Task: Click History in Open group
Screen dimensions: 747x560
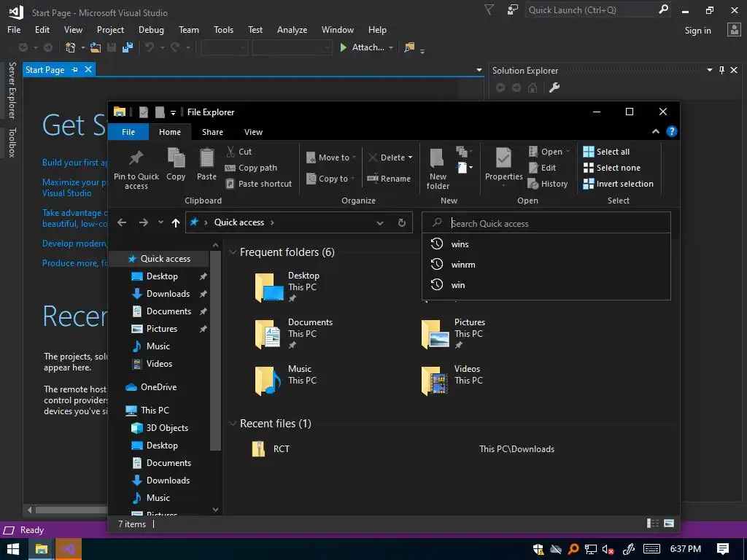Action: pyautogui.click(x=548, y=184)
